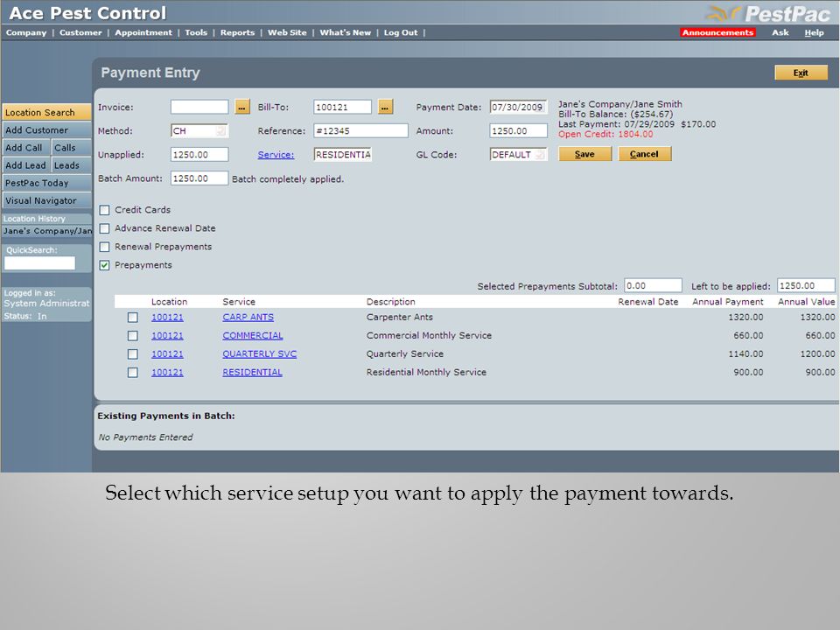Screen dimensions: 840x630
Task: Open the RESIDENTIAL service link in the table
Action: (252, 372)
